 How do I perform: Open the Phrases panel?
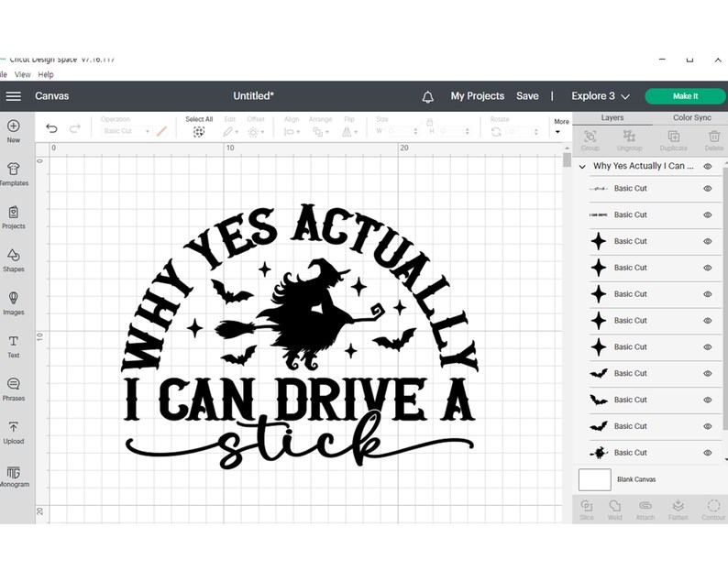point(14,390)
